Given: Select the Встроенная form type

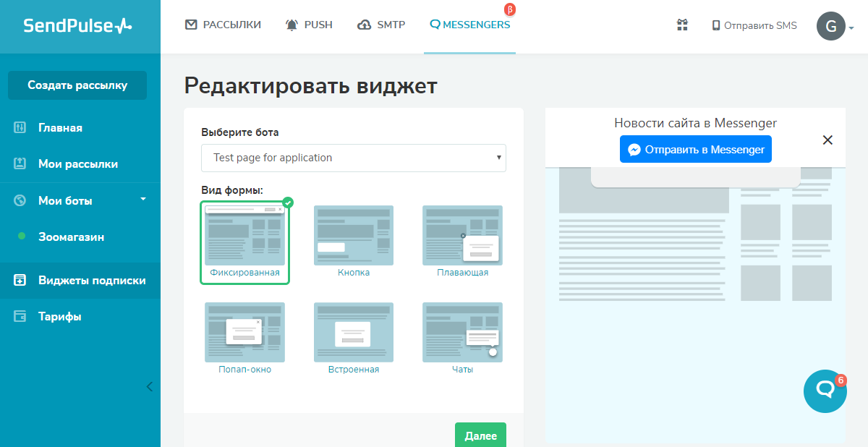Looking at the screenshot, I should pos(354,339).
